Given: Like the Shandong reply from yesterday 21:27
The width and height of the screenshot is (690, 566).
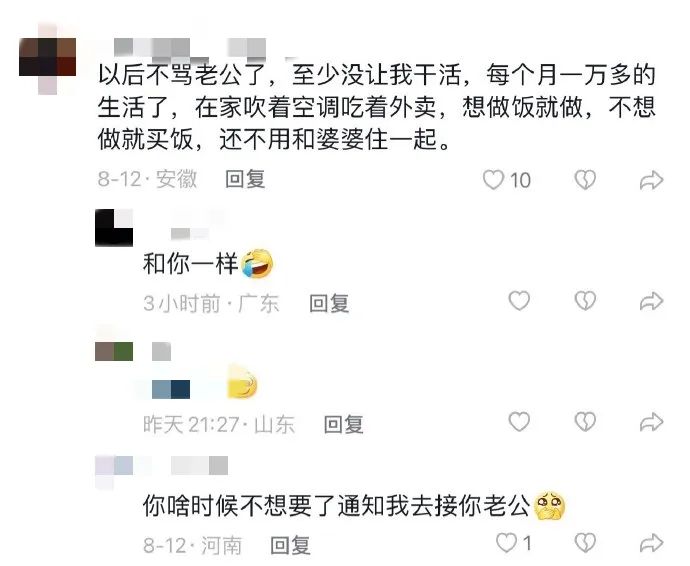Looking at the screenshot, I should tap(519, 422).
